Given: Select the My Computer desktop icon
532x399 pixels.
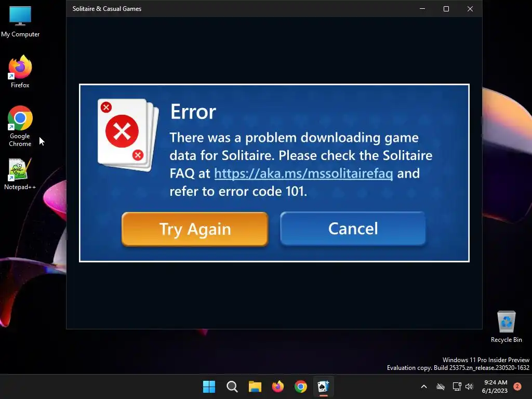Looking at the screenshot, I should point(20,22).
